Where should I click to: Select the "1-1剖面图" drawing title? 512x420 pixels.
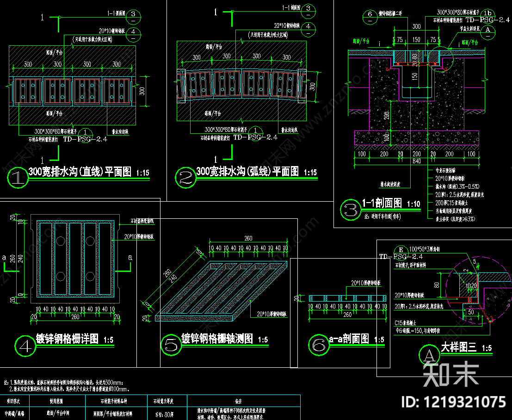[x=382, y=203]
